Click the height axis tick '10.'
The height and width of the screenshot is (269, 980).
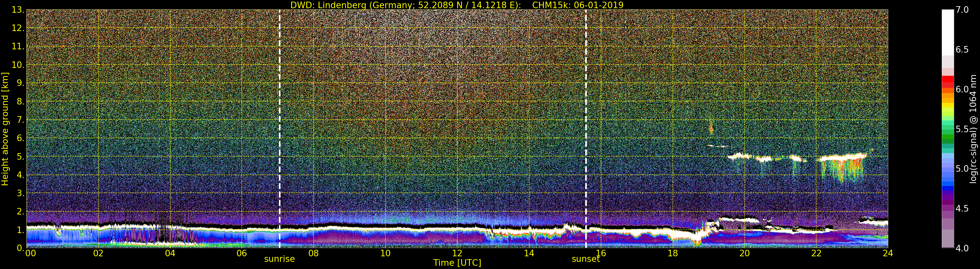point(18,65)
